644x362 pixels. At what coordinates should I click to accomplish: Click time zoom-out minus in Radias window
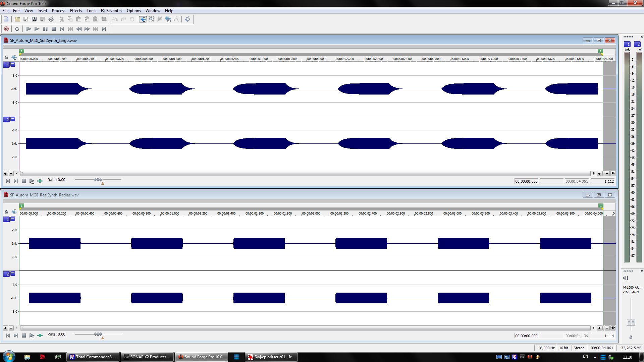coord(607,328)
